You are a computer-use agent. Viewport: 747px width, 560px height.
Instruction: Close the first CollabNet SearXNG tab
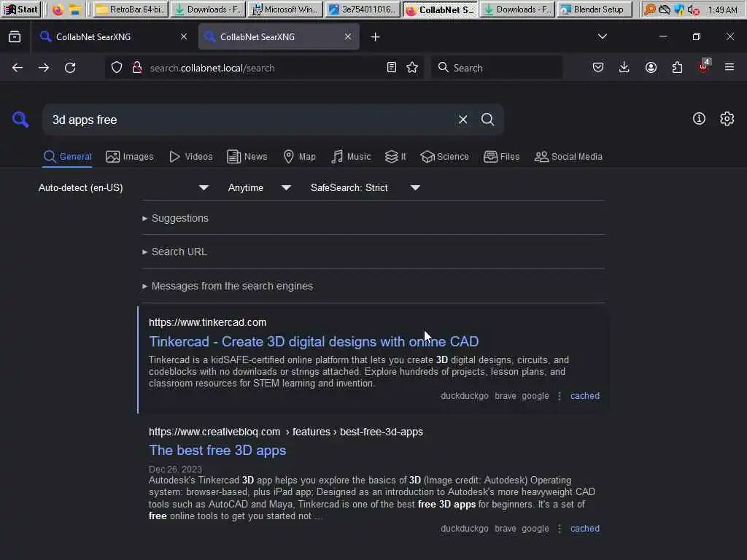(x=184, y=36)
